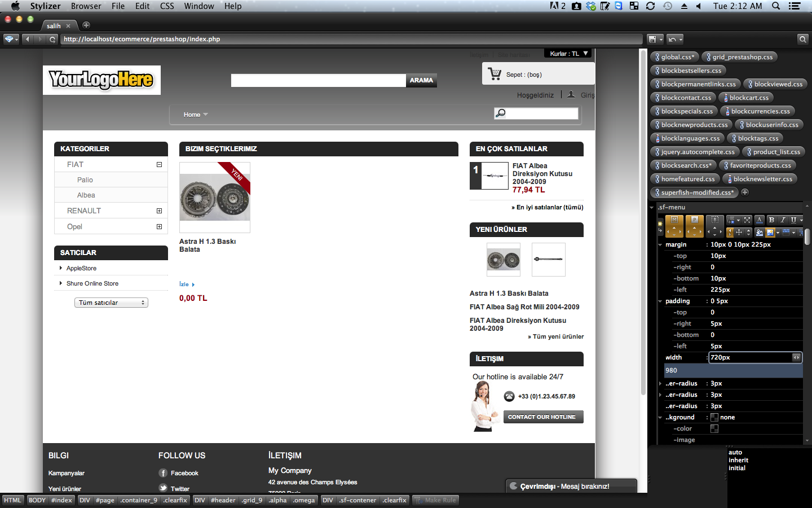This screenshot has height=508, width=812.
Task: Add new stylesheet with plus icon
Action: pos(745,192)
